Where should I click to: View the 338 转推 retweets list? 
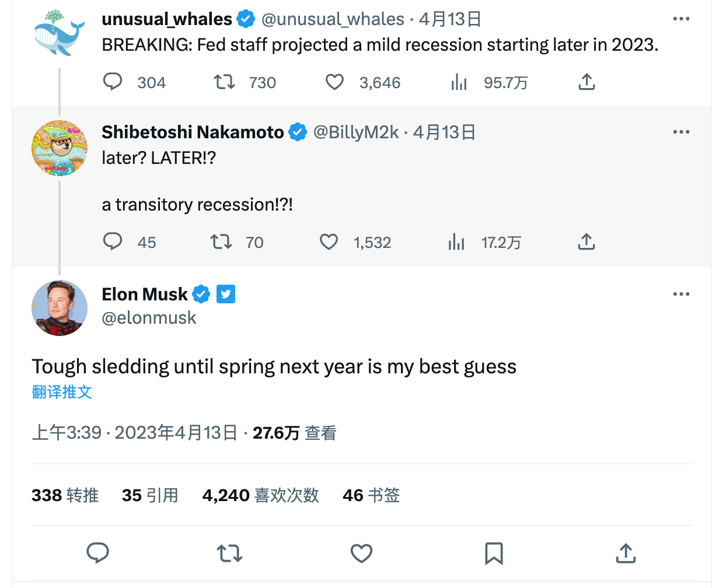click(65, 495)
